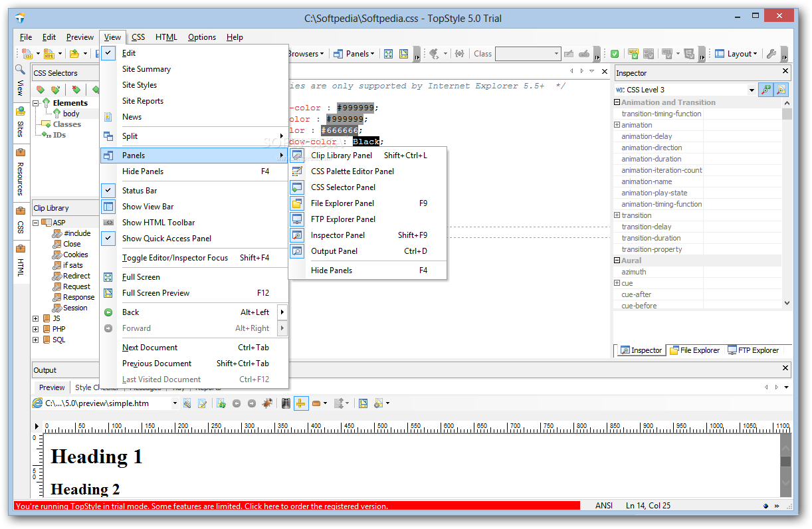Toggle Status Bar in View menu
The height and width of the screenshot is (529, 812).
pyautogui.click(x=108, y=191)
